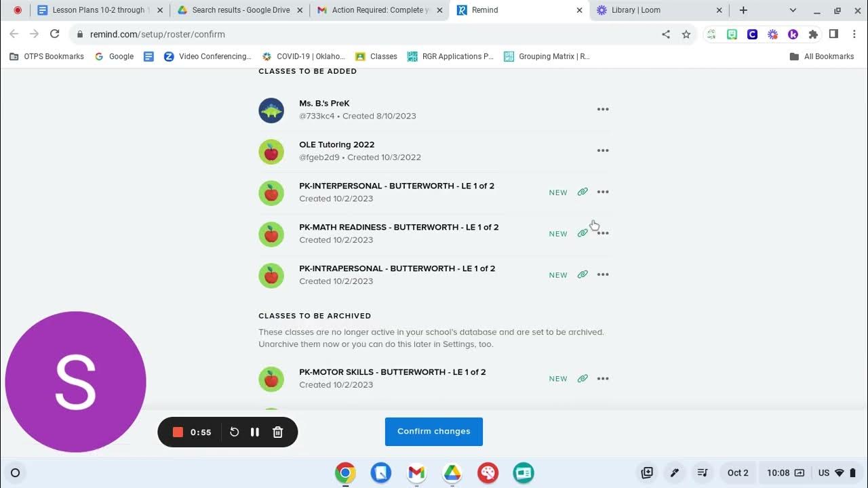Click the Confirm changes button
This screenshot has height=488, width=868.
[434, 432]
